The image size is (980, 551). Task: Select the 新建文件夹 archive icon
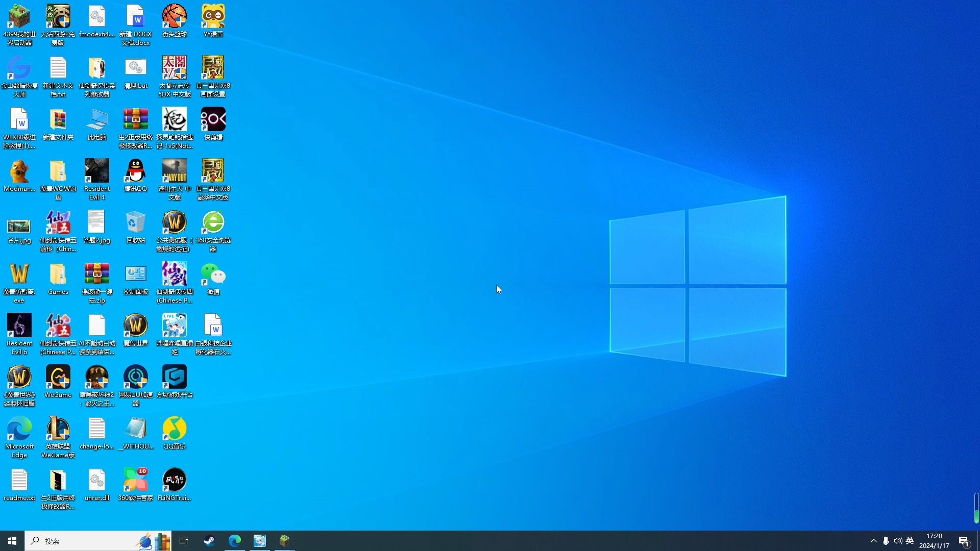[x=58, y=123]
